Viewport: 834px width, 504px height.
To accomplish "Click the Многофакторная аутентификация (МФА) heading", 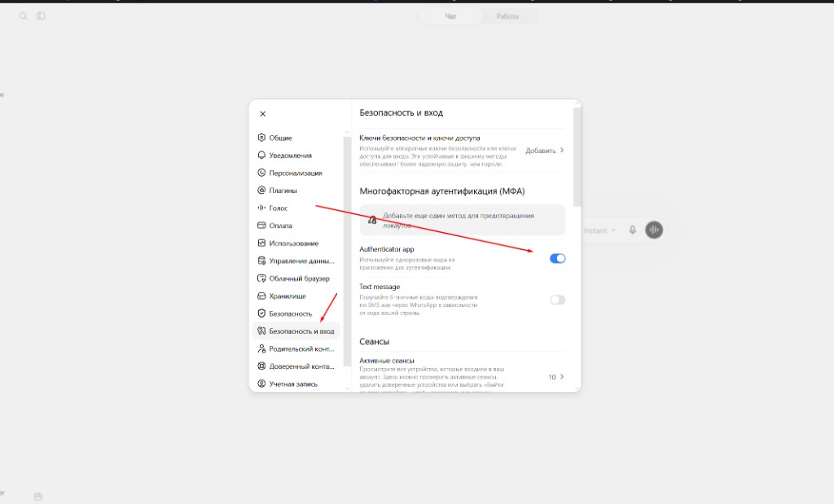I will tap(442, 191).
